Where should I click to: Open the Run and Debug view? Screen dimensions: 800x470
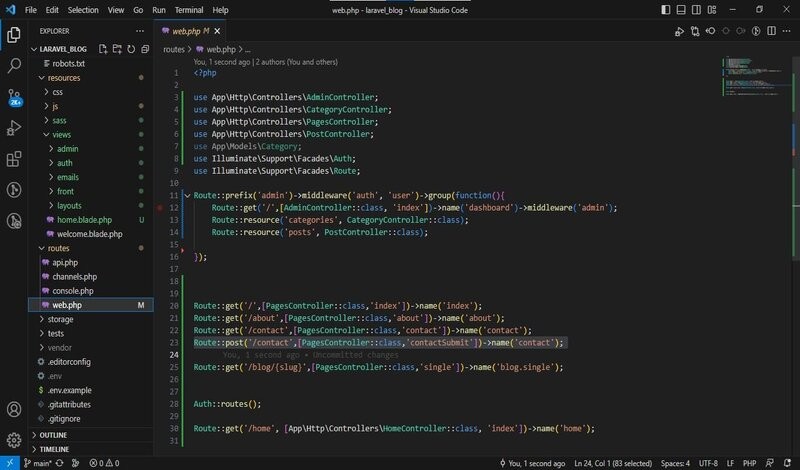14,128
